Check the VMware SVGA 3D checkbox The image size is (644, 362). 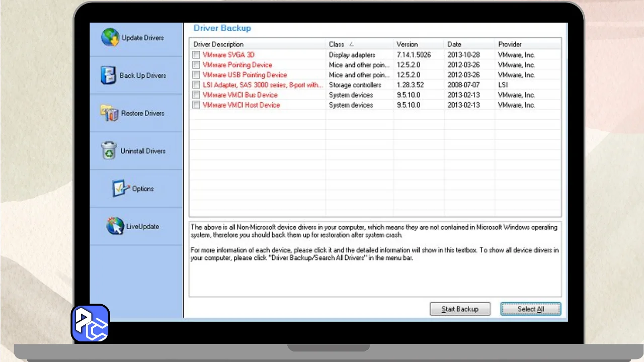(196, 55)
